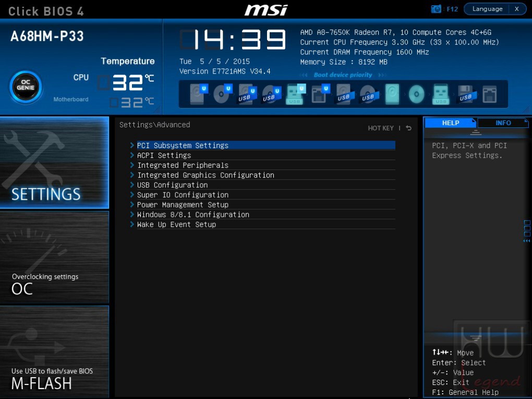Take a screenshot with the F12 camera icon
The image size is (532, 399).
436,9
